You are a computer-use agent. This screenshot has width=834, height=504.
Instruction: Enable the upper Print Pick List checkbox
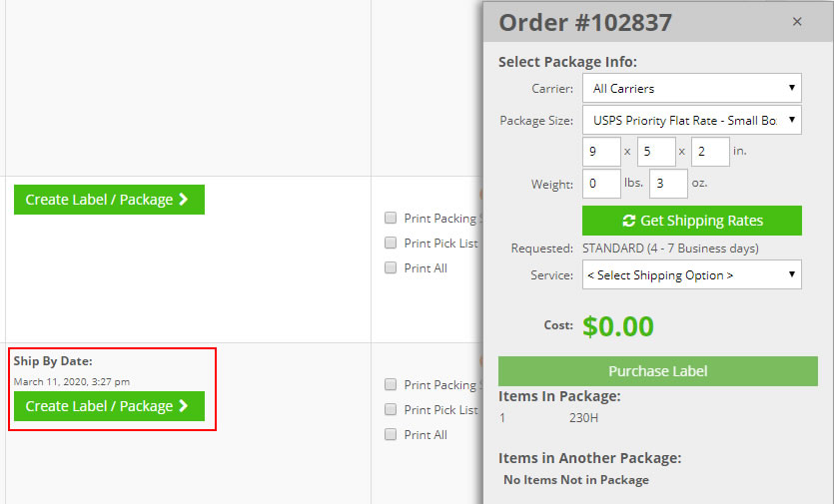pos(392,243)
